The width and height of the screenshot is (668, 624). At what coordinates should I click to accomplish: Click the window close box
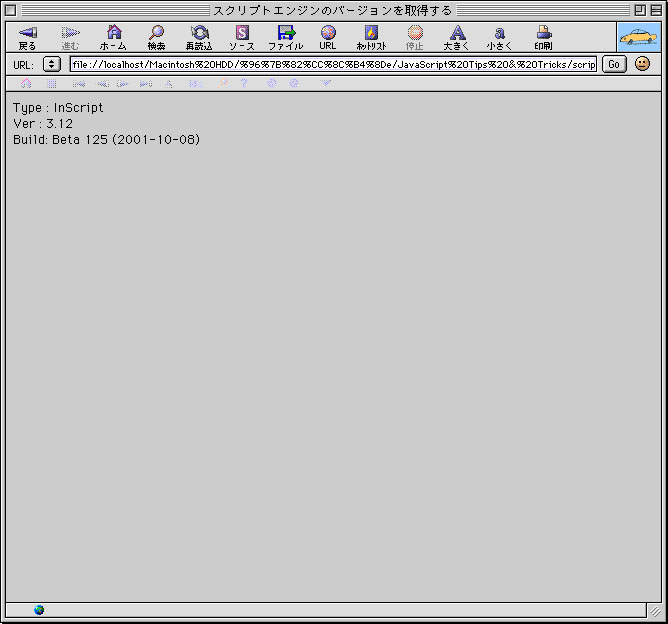coord(11,10)
